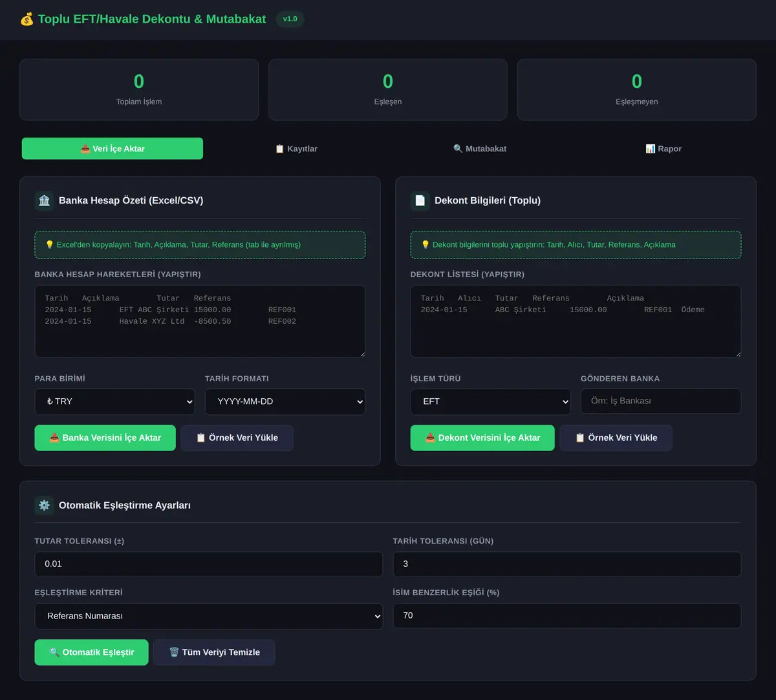Click Banka Verisini İçe Aktar button

click(x=105, y=438)
